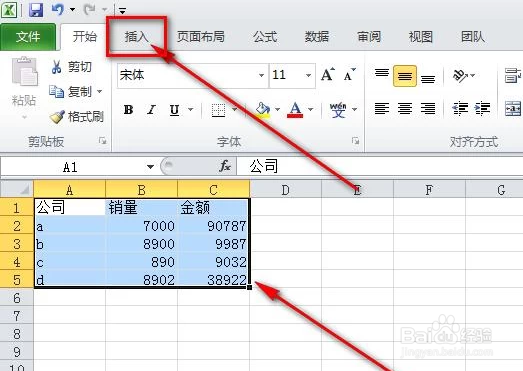Select row 6 header

pyautogui.click(x=17, y=297)
